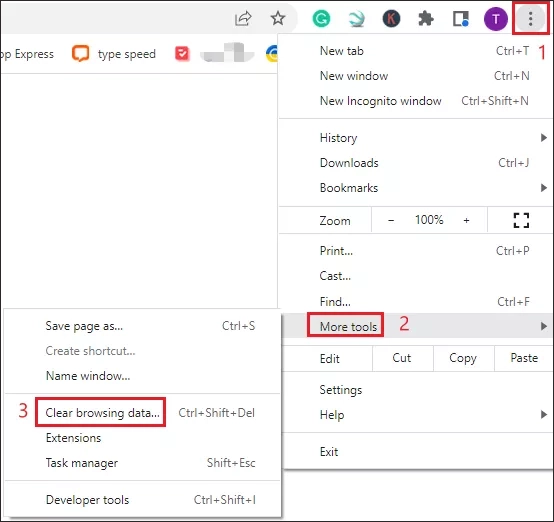This screenshot has width=554, height=522.
Task: Open Settings from the Chrome menu
Action: 417,390
